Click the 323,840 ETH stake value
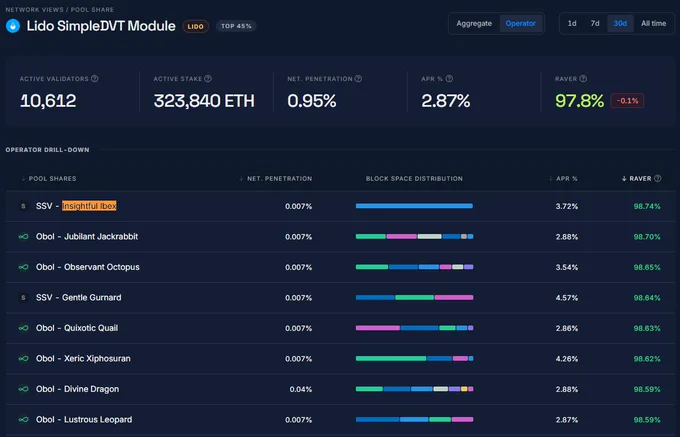The height and width of the screenshot is (437, 680). click(x=204, y=101)
